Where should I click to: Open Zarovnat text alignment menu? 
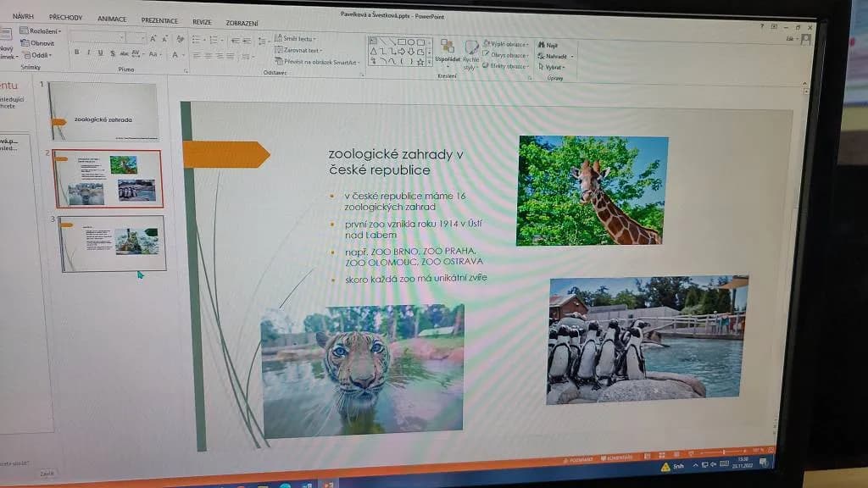298,50
